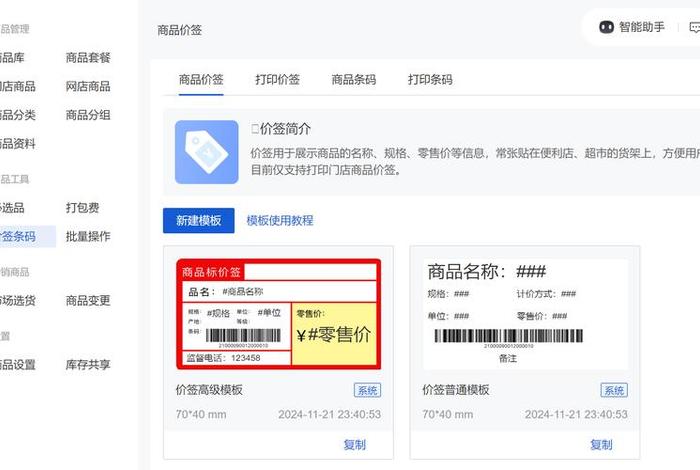Viewport: 700px width, 470px height.
Task: Click the date under 价签普通模板
Action: pos(576,414)
